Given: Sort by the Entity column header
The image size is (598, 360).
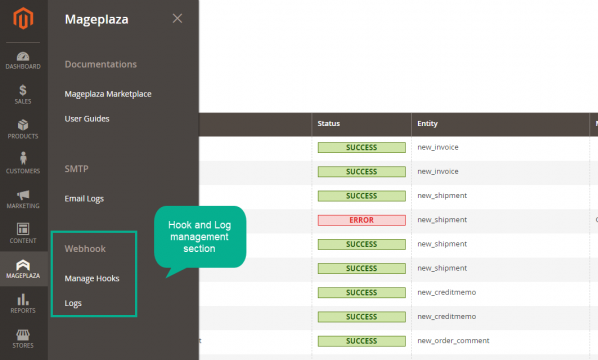Looking at the screenshot, I should pyautogui.click(x=500, y=124).
